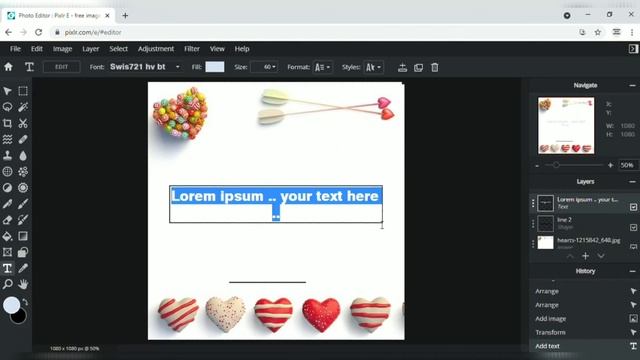Collapse the Navigate panel

pyautogui.click(x=632, y=85)
